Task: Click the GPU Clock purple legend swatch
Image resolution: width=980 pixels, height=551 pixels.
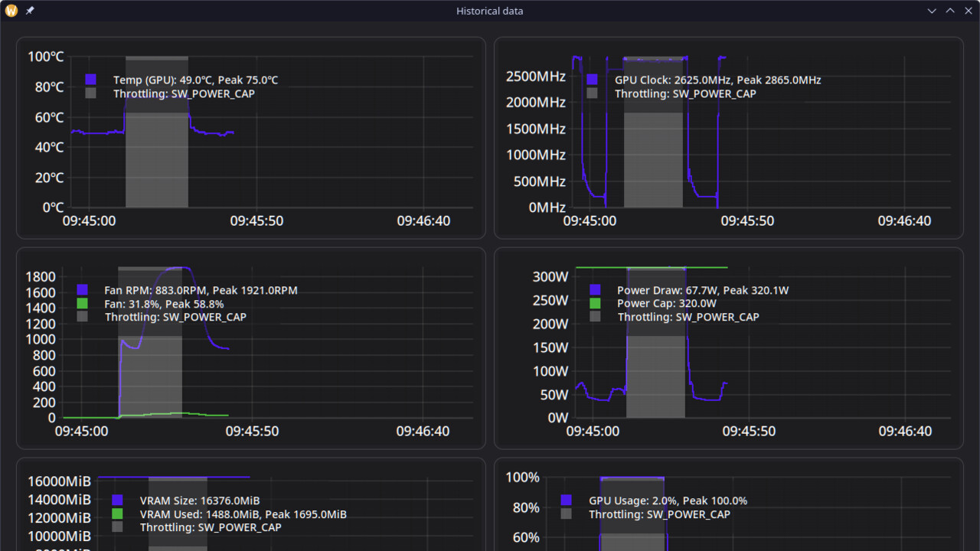Action: coord(592,80)
